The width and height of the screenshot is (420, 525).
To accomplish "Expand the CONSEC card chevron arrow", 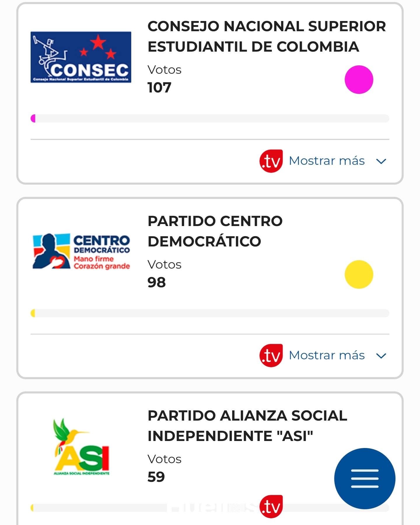I will coord(381,161).
